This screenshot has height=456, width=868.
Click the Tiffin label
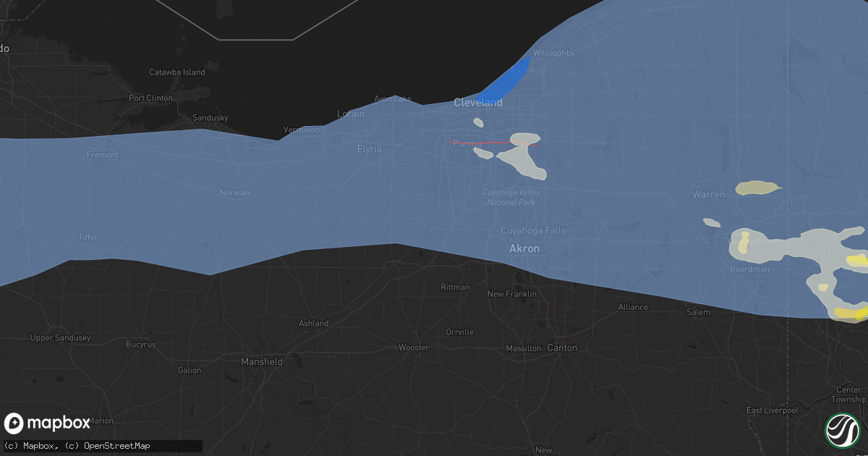(88, 237)
